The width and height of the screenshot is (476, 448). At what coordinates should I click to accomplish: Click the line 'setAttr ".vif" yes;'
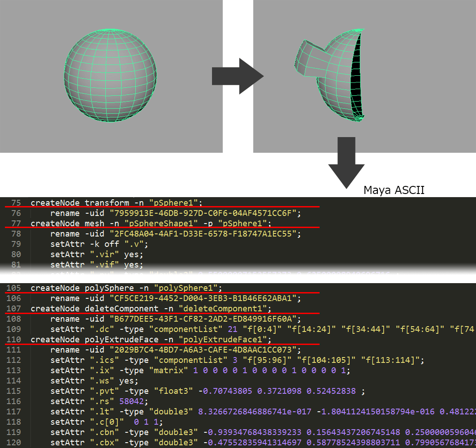[x=96, y=265]
